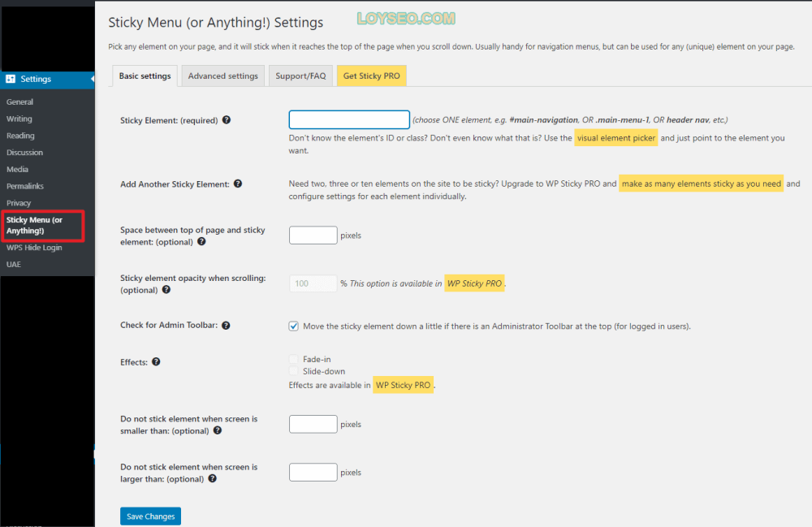Viewport: 812px width, 527px height.
Task: Open help icon for Check for Admin Toolbar
Action: click(x=226, y=325)
